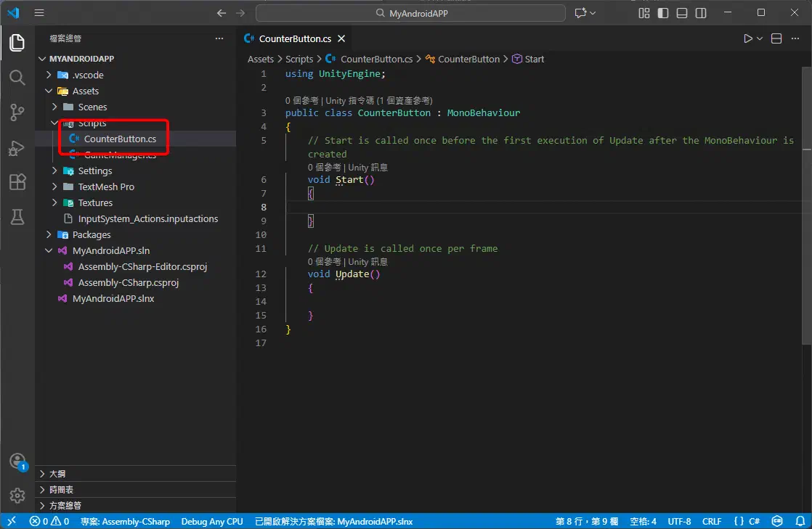Open the Source Control view
The width and height of the screenshot is (812, 529).
pos(17,112)
